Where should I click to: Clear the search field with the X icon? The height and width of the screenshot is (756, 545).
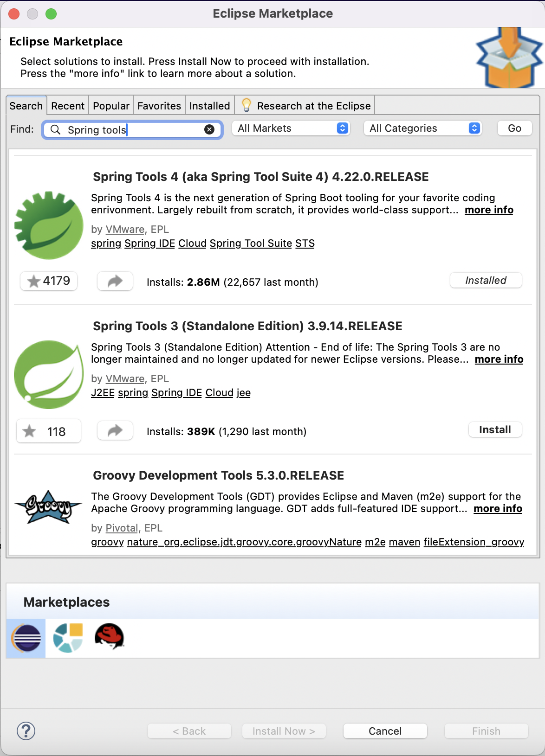coord(209,129)
